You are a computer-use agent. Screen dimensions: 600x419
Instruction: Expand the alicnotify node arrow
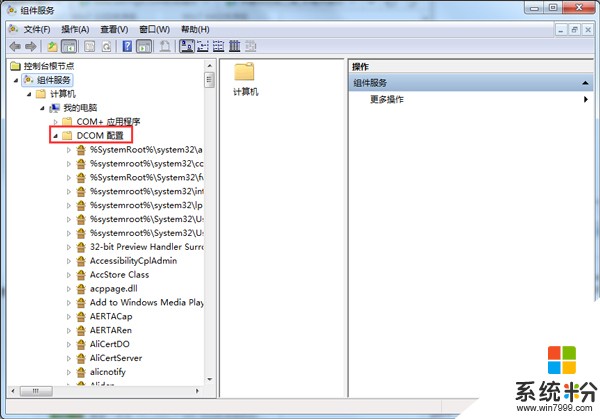tap(69, 372)
